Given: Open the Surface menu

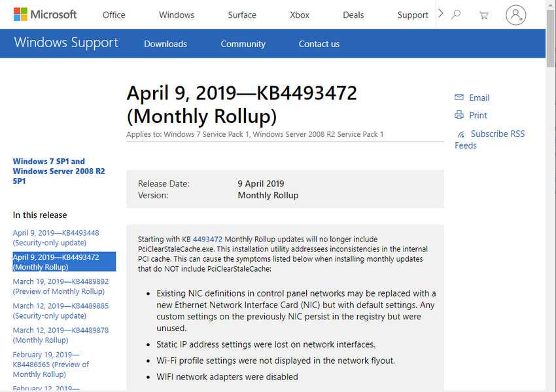Looking at the screenshot, I should pyautogui.click(x=242, y=15).
